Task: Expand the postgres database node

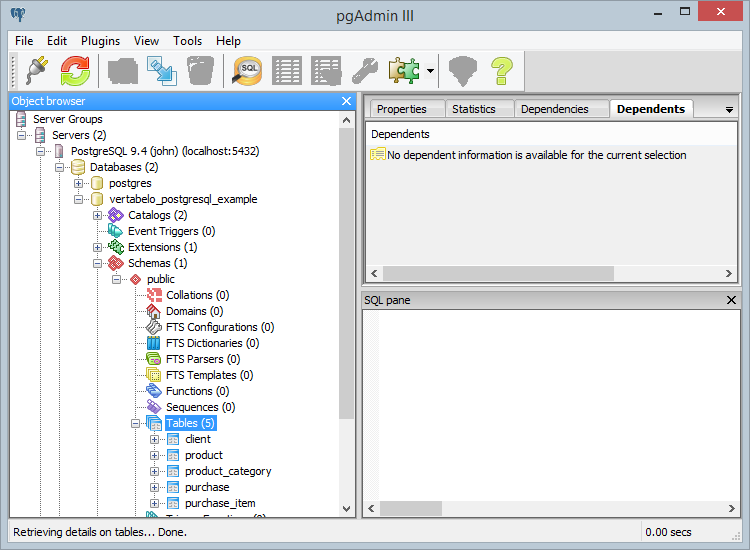Action: click(79, 183)
